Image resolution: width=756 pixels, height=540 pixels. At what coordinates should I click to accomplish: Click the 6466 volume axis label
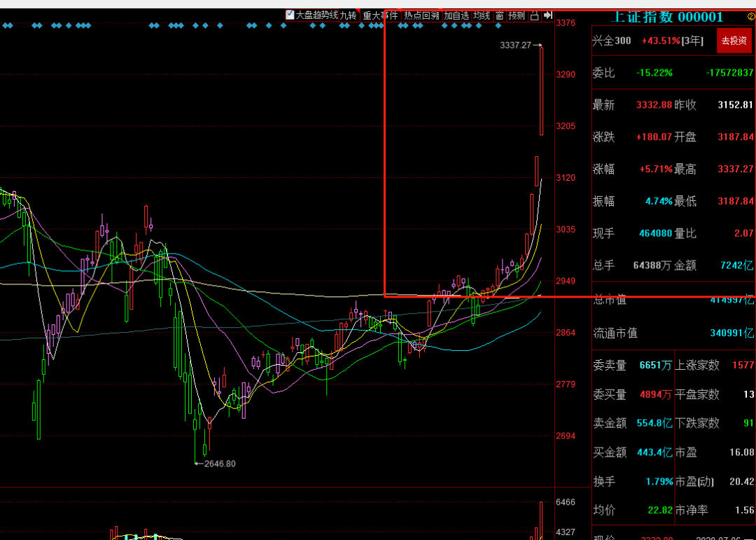566,502
